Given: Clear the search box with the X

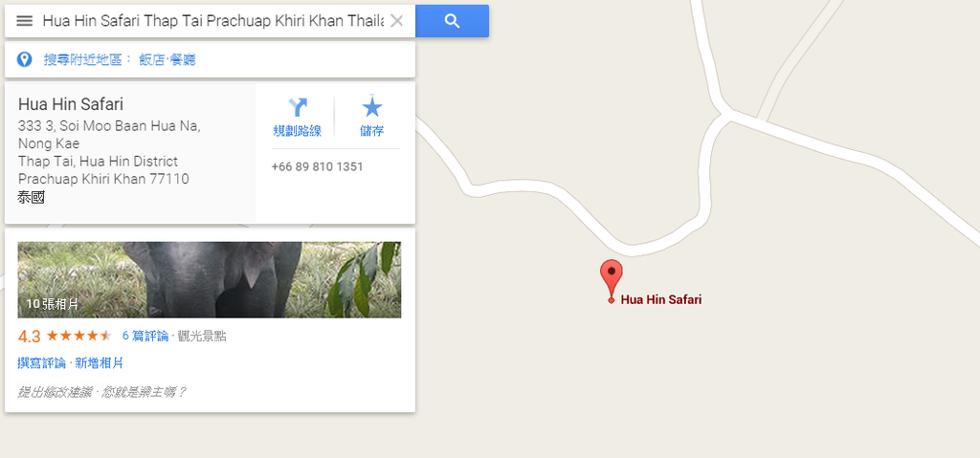Looking at the screenshot, I should pos(396,21).
